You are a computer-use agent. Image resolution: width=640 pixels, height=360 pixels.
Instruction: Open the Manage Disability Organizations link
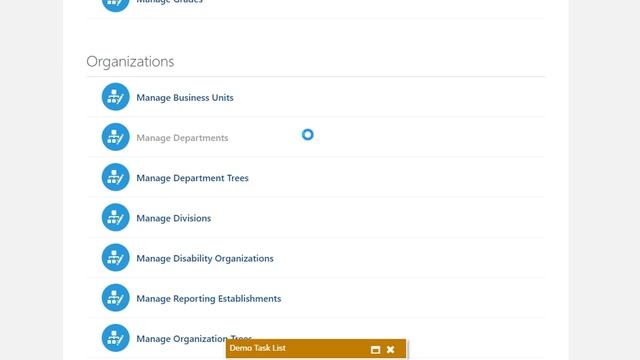[x=205, y=258]
